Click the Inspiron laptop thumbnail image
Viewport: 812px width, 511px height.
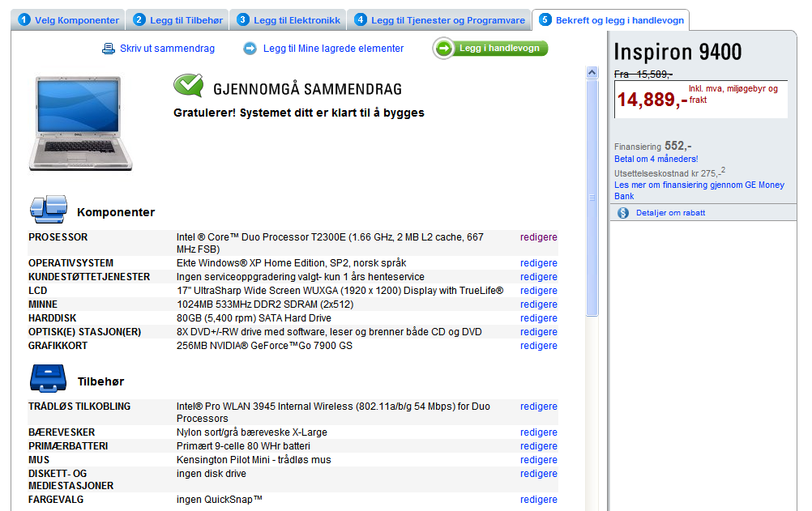pyautogui.click(x=81, y=123)
